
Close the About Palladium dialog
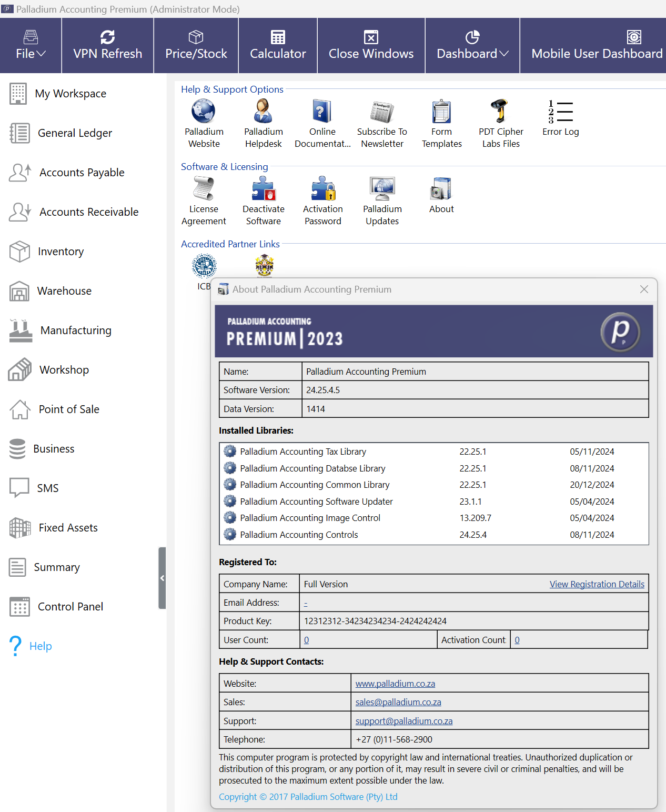click(644, 289)
